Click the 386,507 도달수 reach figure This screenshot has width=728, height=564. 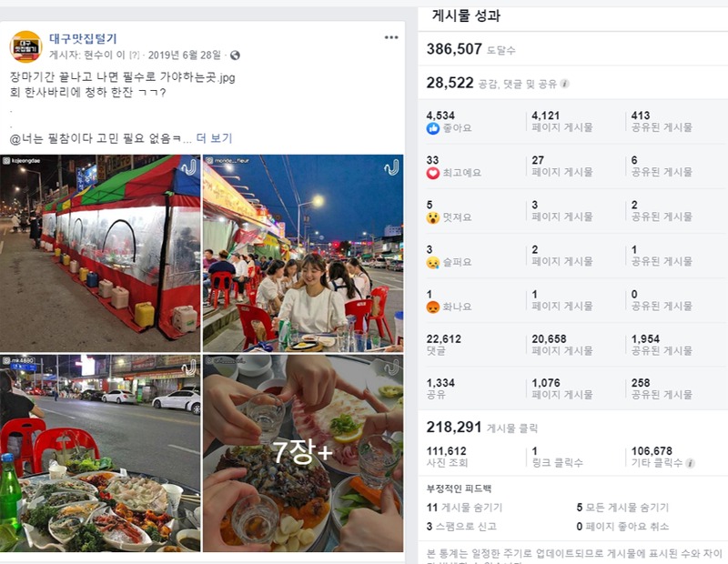[x=470, y=49]
